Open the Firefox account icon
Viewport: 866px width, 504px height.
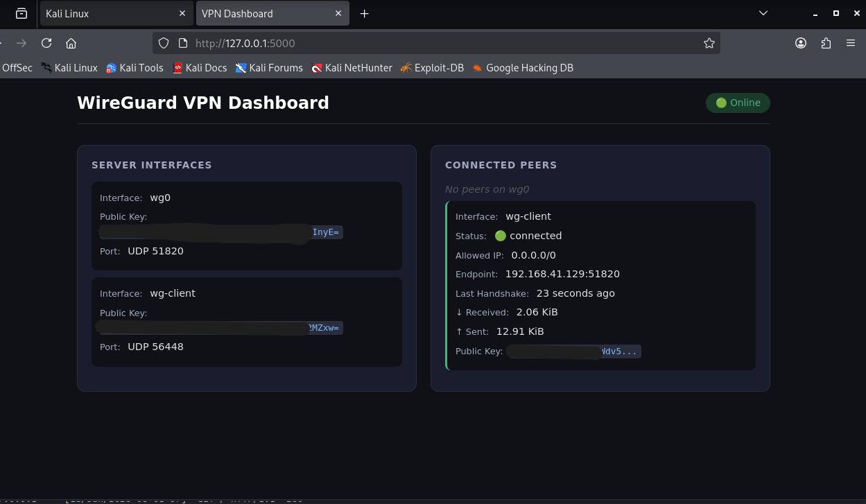[x=801, y=43]
